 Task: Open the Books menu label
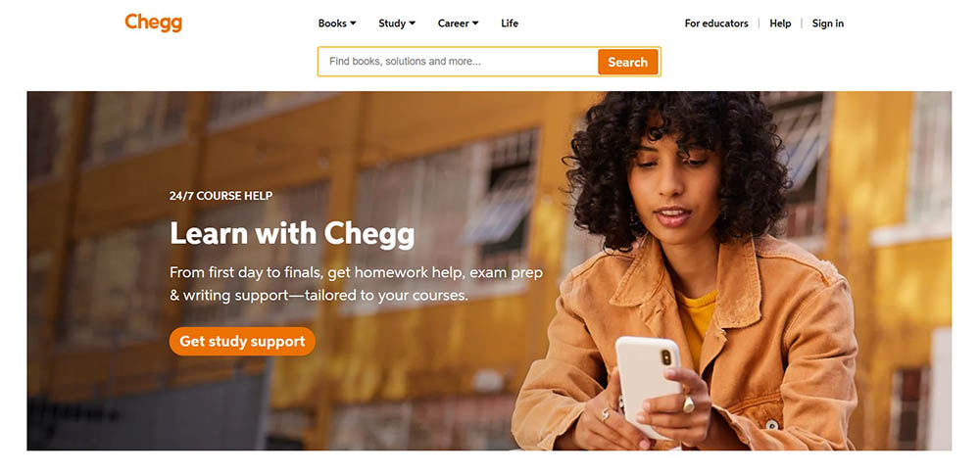(332, 24)
